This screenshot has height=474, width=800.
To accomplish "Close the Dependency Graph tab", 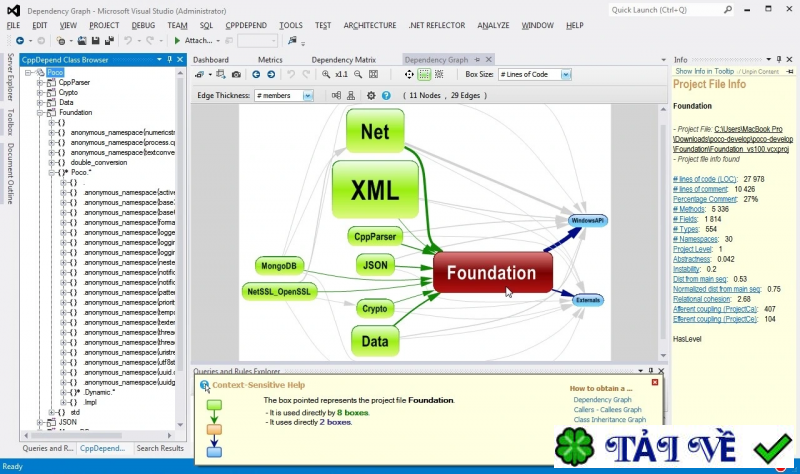I will pos(488,60).
